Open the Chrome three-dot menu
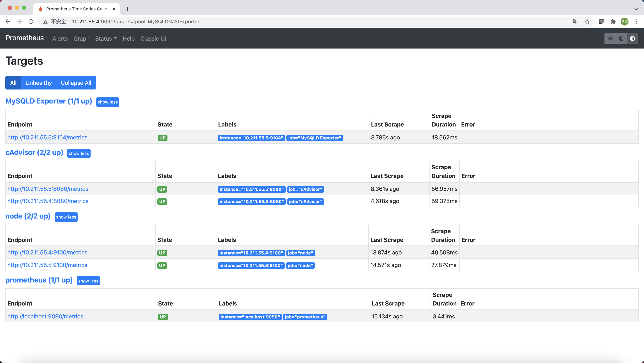644x363 pixels. 636,22
